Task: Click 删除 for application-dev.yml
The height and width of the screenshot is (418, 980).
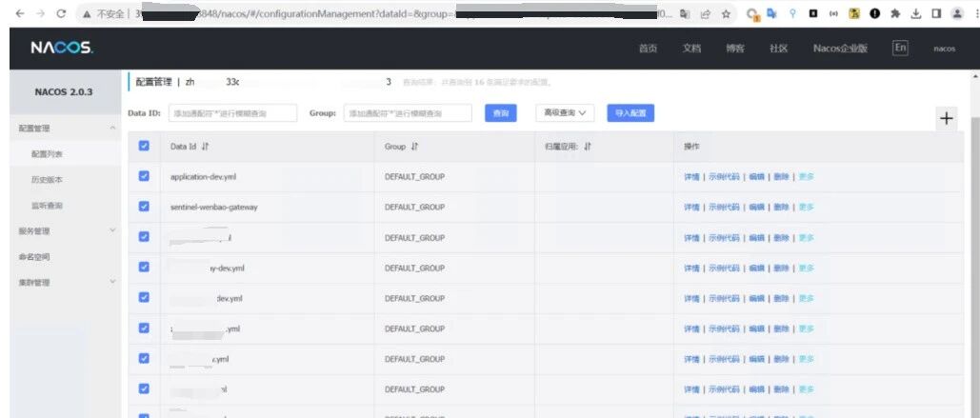Action: [x=781, y=177]
